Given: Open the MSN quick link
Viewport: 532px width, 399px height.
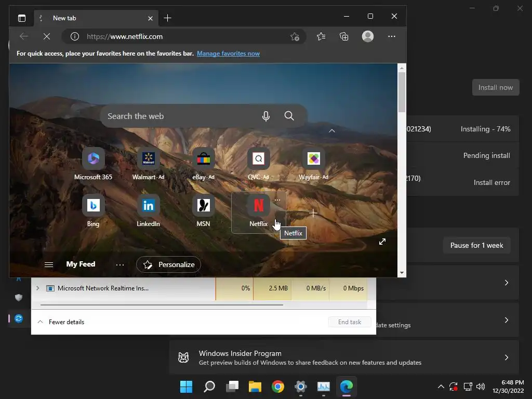Looking at the screenshot, I should pos(204,211).
